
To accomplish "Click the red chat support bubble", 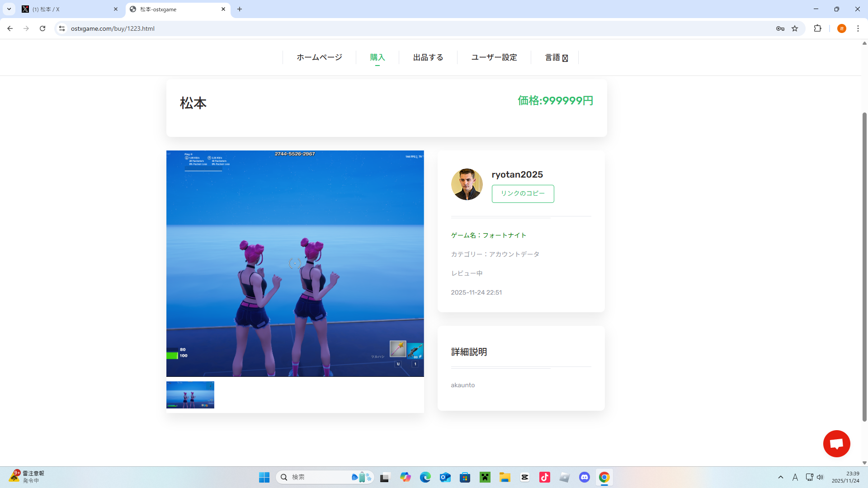I will [836, 443].
